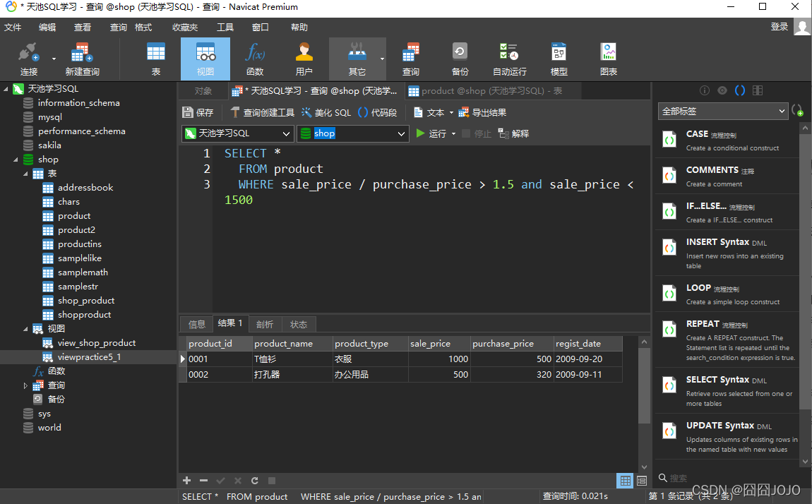Open the 备份 backup toolbar icon

460,59
